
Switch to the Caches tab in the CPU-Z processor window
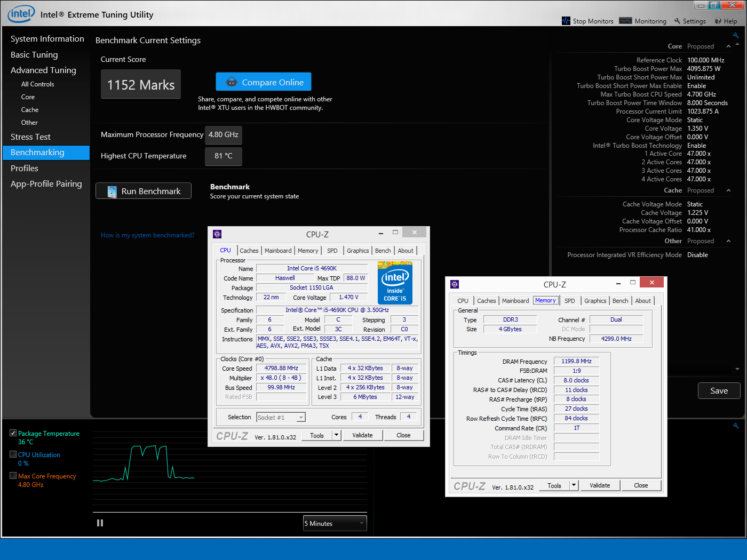249,251
